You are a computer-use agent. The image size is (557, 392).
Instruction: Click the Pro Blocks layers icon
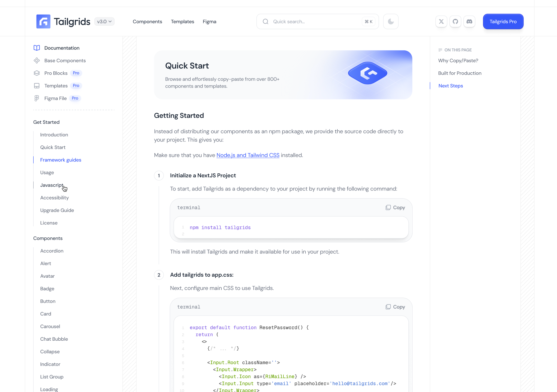(37, 73)
